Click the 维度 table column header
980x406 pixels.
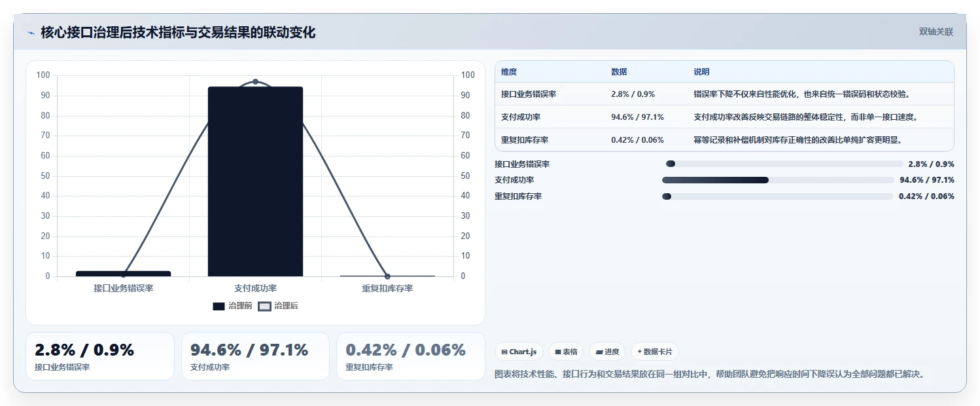click(x=509, y=72)
